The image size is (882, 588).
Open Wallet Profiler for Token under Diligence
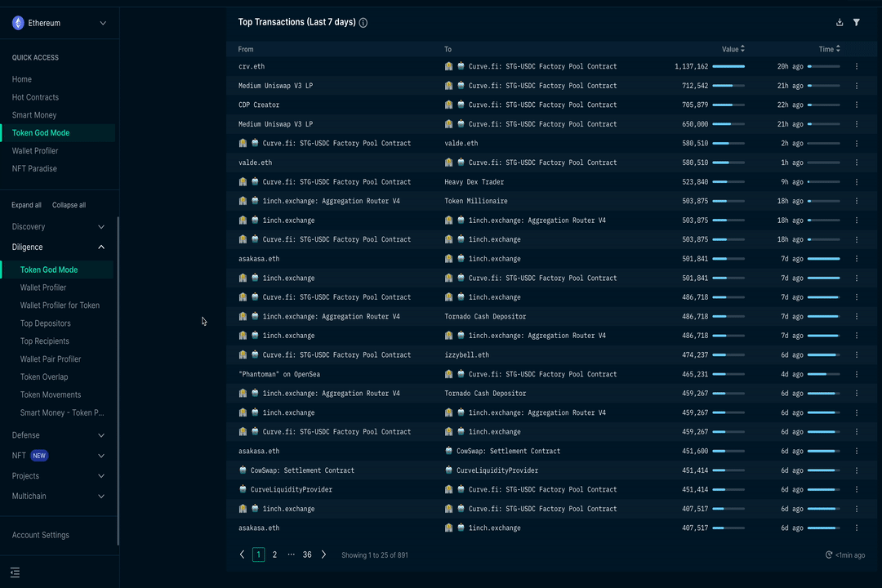click(60, 305)
